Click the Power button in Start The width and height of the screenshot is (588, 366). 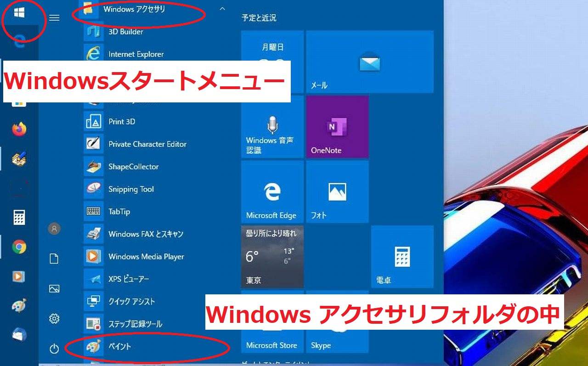tap(54, 349)
